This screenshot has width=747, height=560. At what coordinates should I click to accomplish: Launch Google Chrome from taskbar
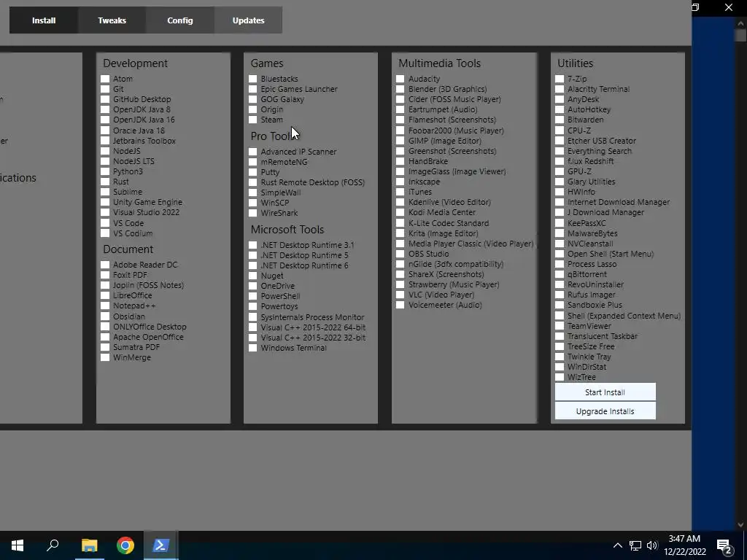(125, 545)
